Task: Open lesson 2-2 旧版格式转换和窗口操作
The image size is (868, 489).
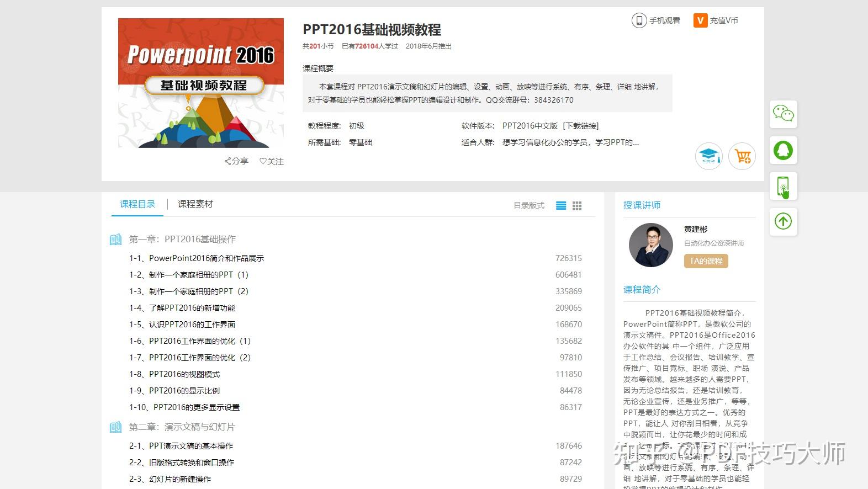Action: tap(182, 463)
